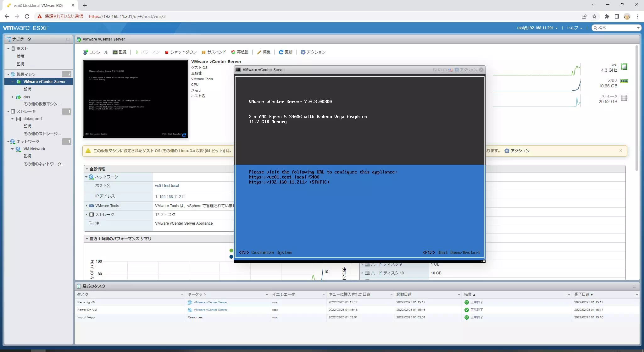Expand the ストレージ row in general info

coord(86,215)
